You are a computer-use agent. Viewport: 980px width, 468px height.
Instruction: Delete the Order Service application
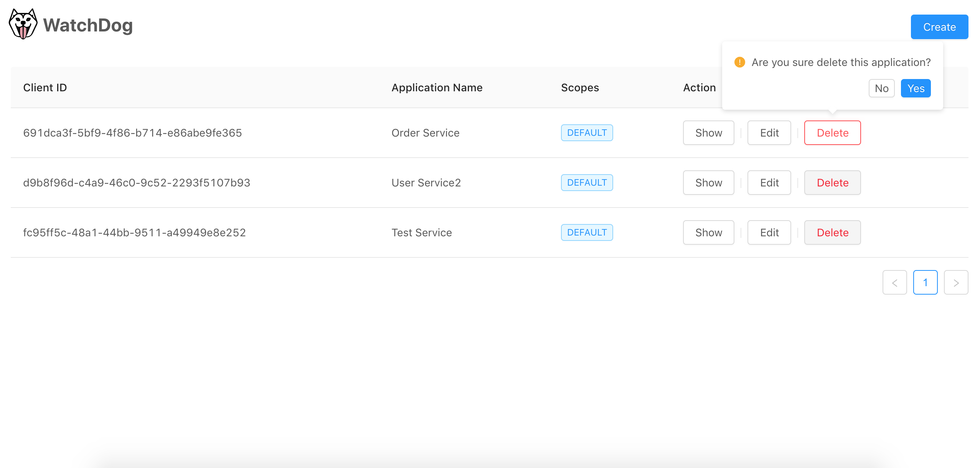coord(832,133)
